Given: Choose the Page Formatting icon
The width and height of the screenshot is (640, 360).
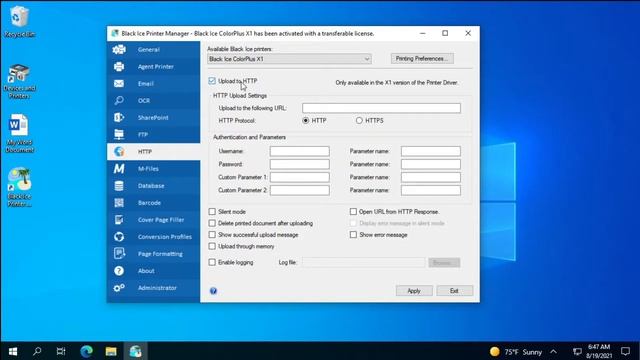Looking at the screenshot, I should [119, 253].
